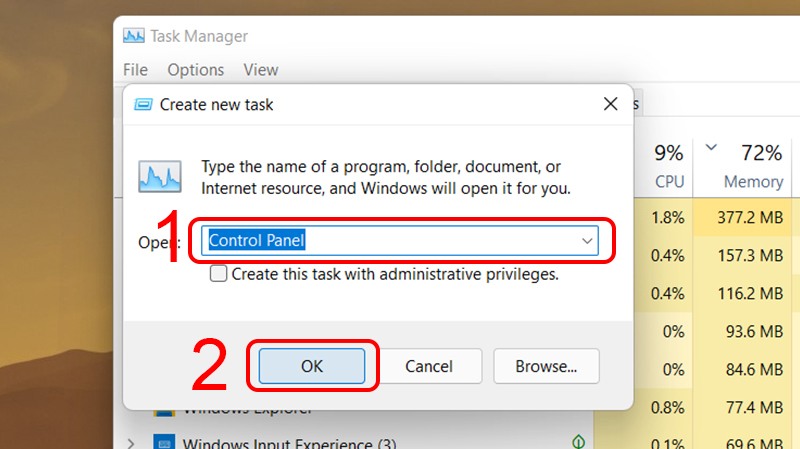Open the Open field dropdown arrow
This screenshot has width=800, height=449.
pyautogui.click(x=587, y=240)
